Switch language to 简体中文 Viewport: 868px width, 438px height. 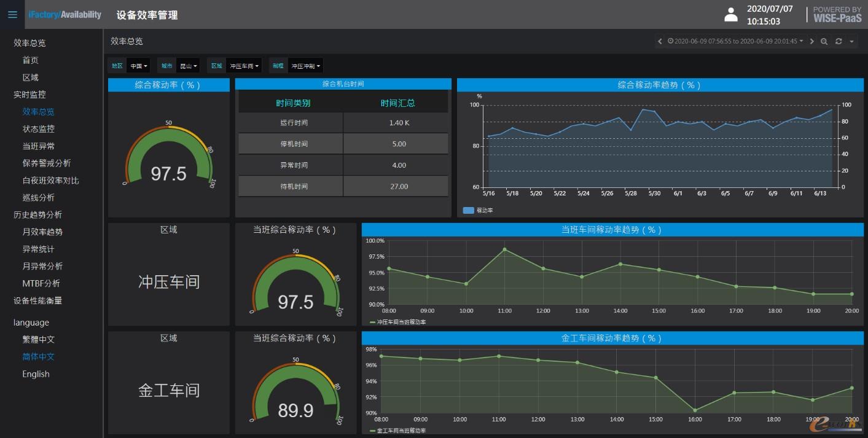coord(39,357)
